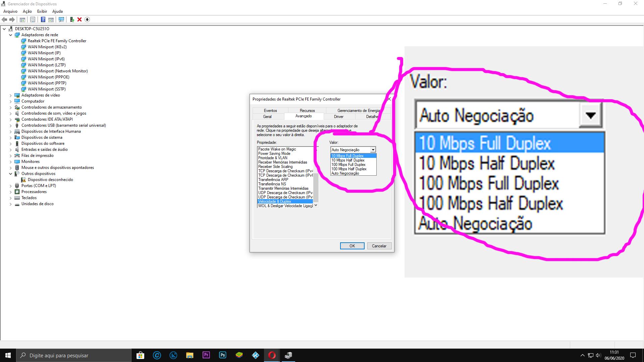The height and width of the screenshot is (362, 644).
Task: Click the taskbar search box
Action: point(74,355)
